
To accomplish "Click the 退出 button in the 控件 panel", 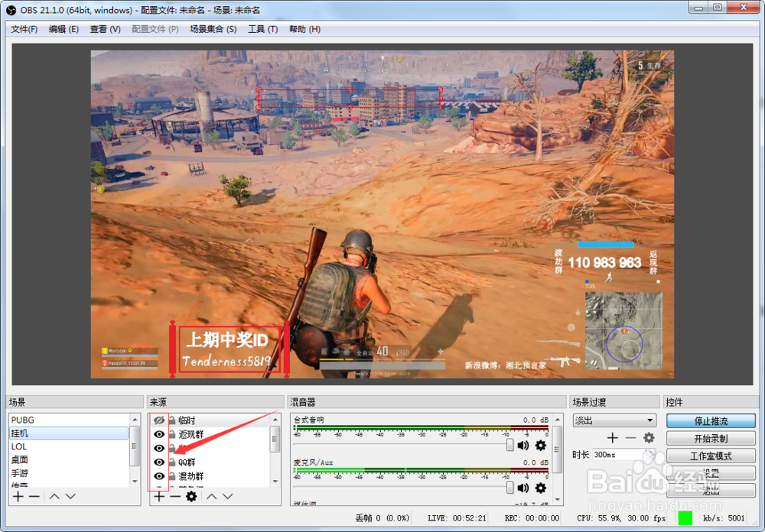I will [711, 491].
